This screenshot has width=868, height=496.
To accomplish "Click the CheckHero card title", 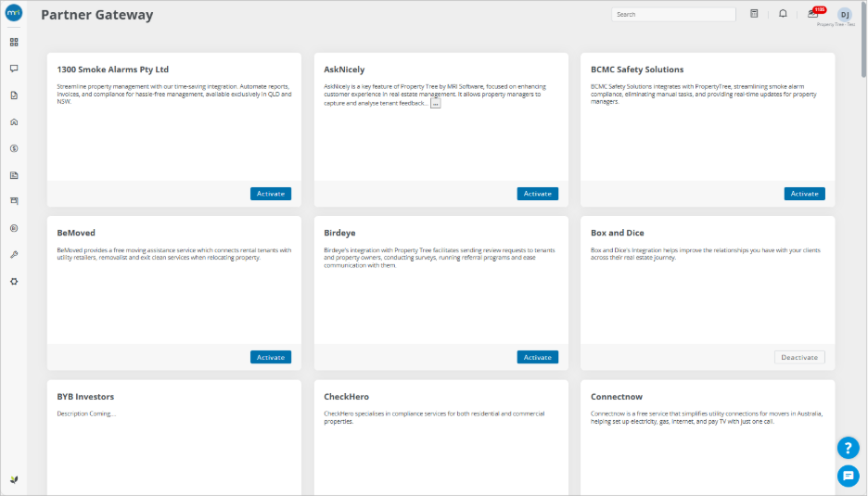I will coord(346,397).
